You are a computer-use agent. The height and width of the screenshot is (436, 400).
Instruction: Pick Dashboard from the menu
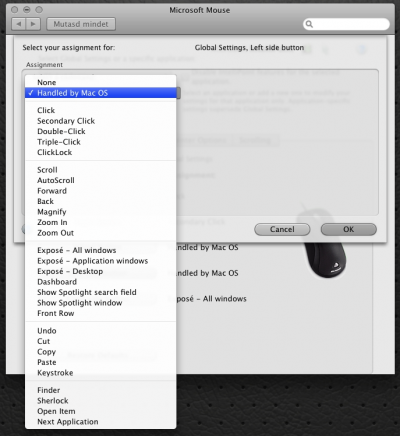click(100, 282)
